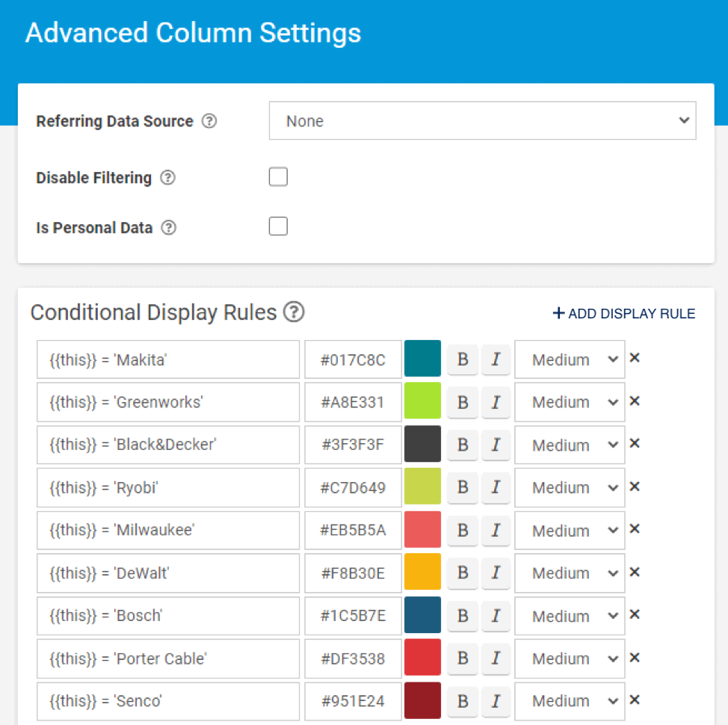
Task: Edit the {{this}} = 'Senco' condition field
Action: coord(168,701)
